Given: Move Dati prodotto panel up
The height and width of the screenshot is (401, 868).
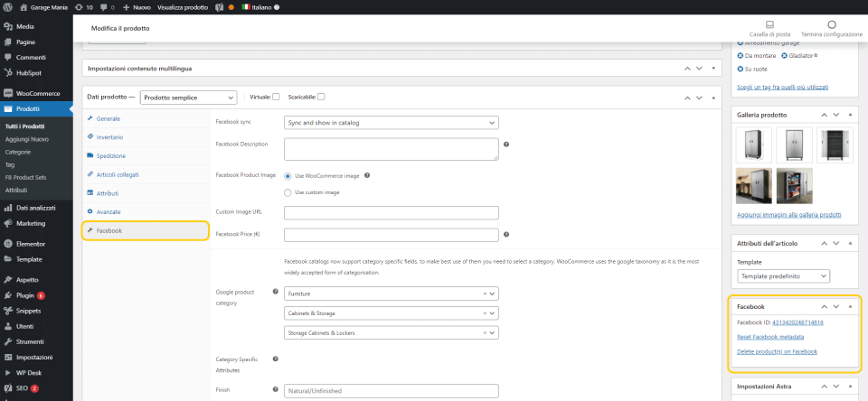Looking at the screenshot, I should pos(687,98).
